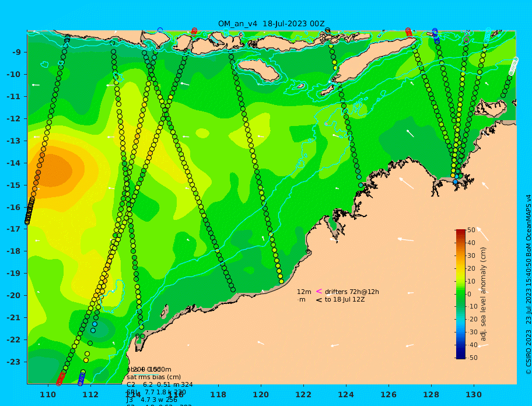Click the 'sat rms bias (cm)' statistics header
Viewport: 532px width, 406px height.
click(153, 377)
